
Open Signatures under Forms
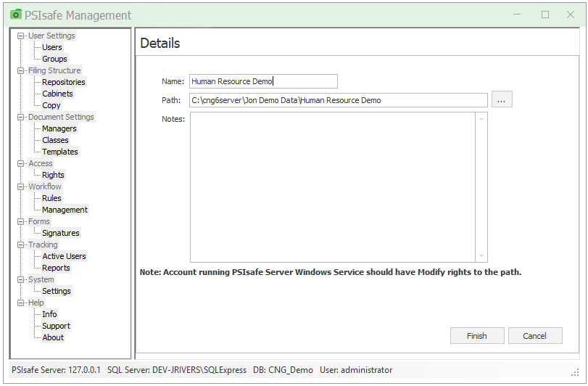(x=61, y=234)
